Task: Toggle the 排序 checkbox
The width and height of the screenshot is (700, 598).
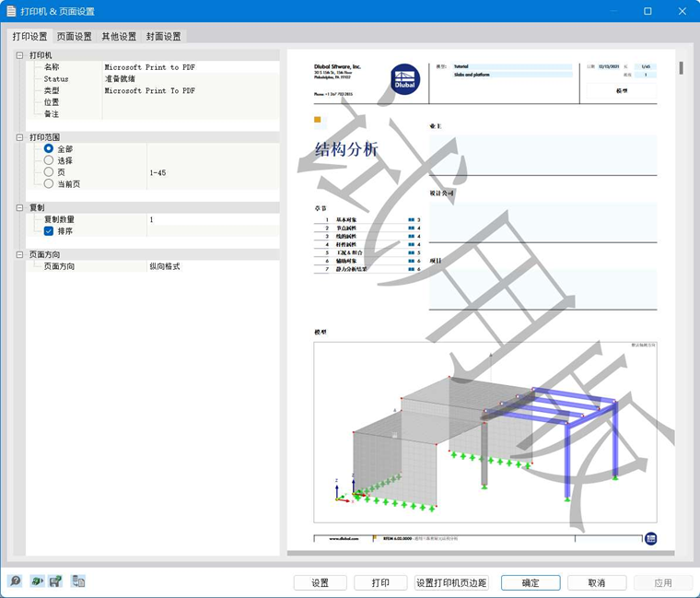Action: 49,231
